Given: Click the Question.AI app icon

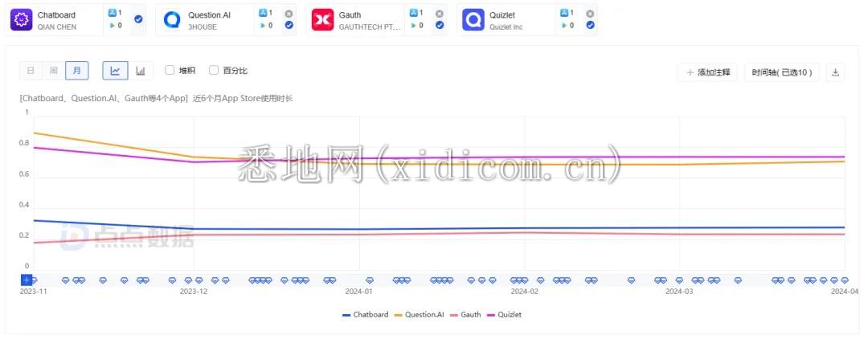Looking at the screenshot, I should pyautogui.click(x=172, y=20).
